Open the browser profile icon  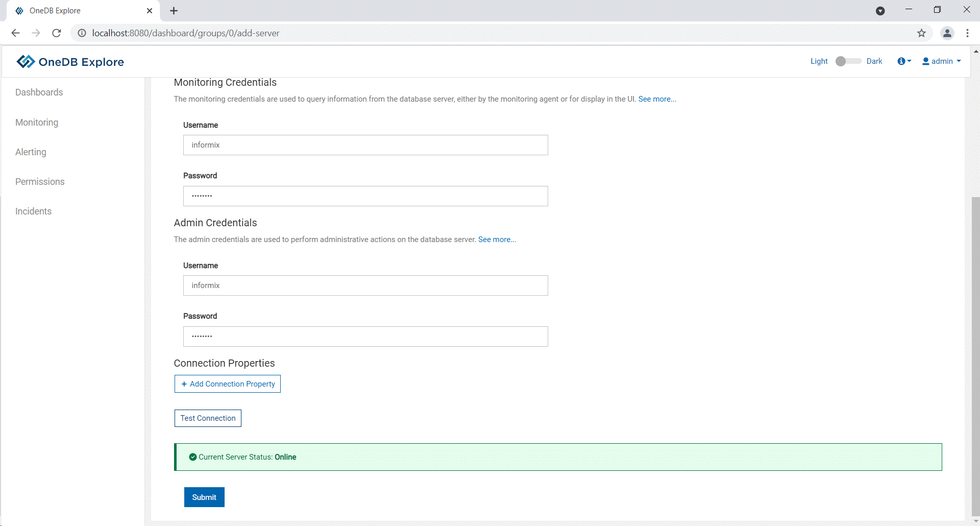click(947, 33)
